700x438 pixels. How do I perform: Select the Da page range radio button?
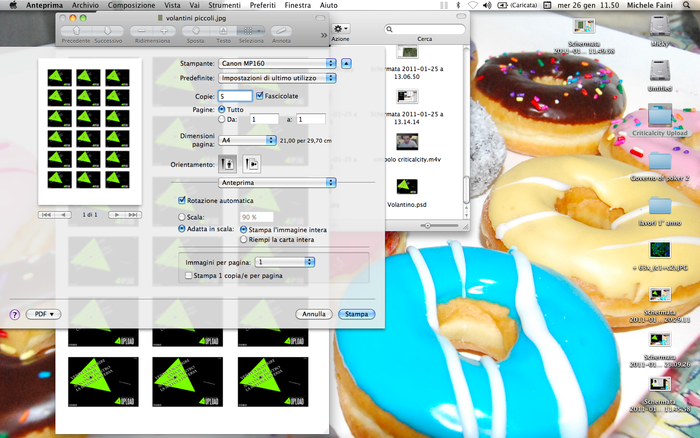pyautogui.click(x=222, y=119)
